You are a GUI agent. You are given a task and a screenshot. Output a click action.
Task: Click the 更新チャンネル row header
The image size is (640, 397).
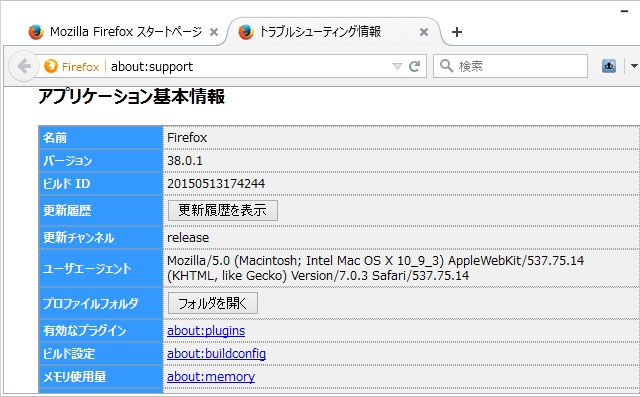coord(100,237)
